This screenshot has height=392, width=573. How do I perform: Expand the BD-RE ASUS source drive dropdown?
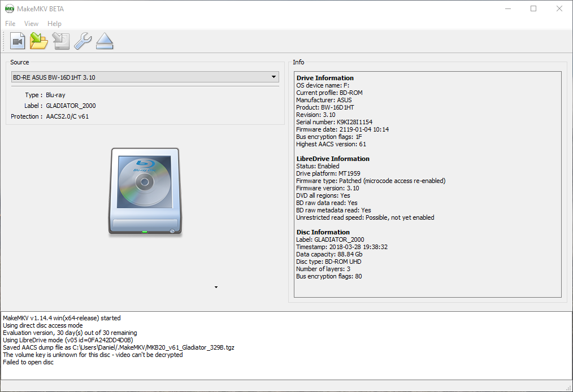pyautogui.click(x=145, y=77)
